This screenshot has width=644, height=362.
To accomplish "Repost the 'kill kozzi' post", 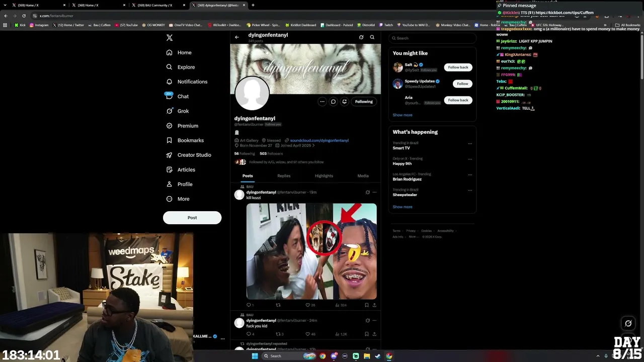I will point(278,305).
